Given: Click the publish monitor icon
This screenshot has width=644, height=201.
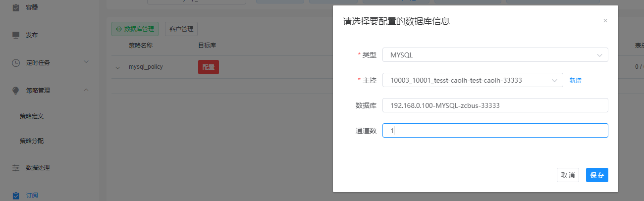Looking at the screenshot, I should (16, 35).
